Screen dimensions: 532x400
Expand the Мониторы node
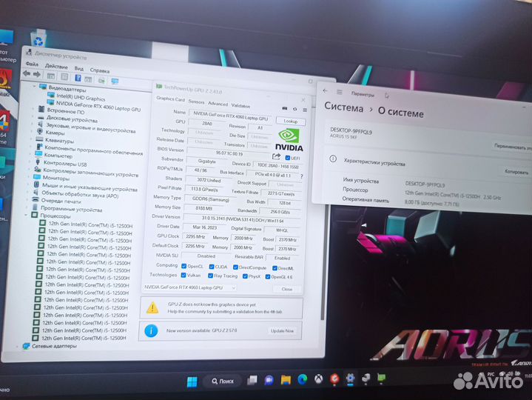pyautogui.click(x=29, y=177)
